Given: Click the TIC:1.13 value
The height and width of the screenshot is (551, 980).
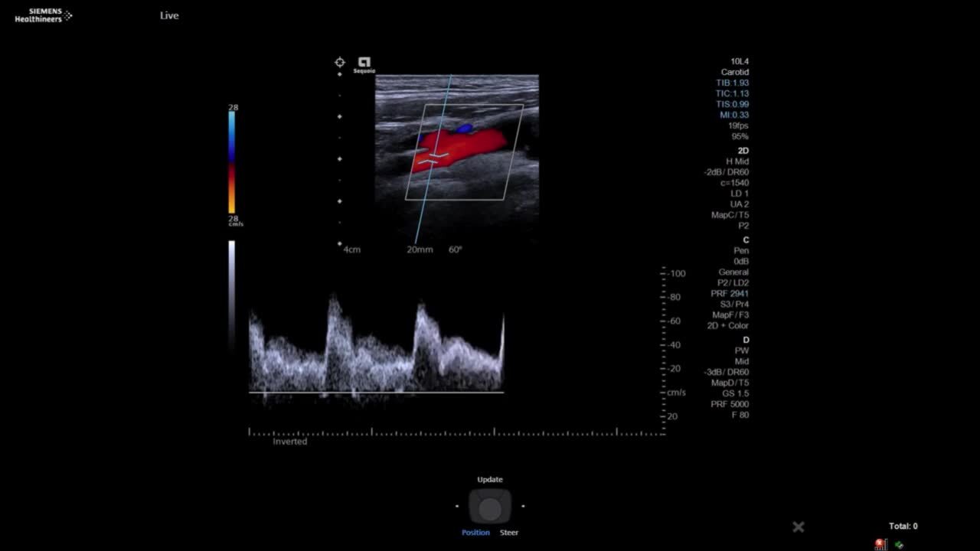Looking at the screenshot, I should click(x=733, y=93).
